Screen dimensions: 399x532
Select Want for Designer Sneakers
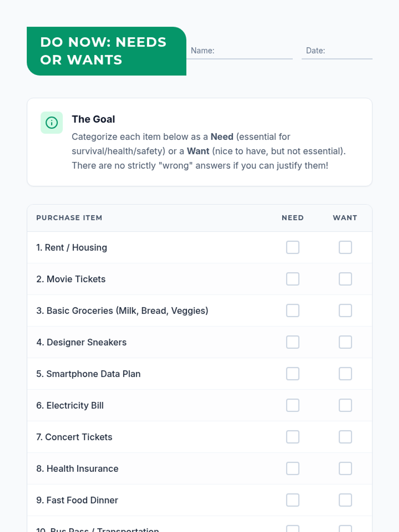coord(345,342)
